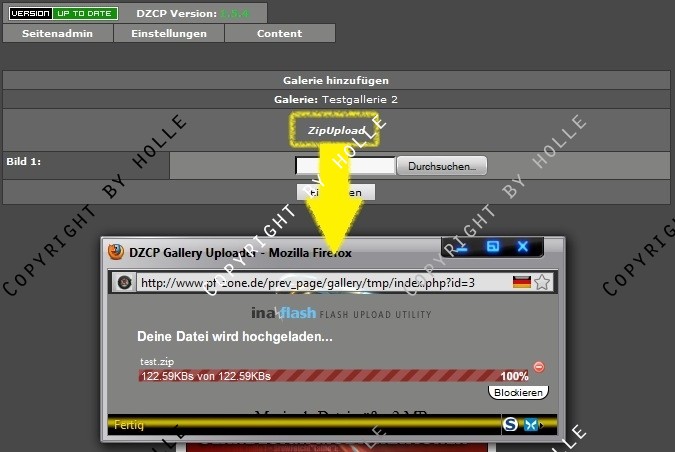Maximize the Gallery Uploader popup window

point(492,246)
